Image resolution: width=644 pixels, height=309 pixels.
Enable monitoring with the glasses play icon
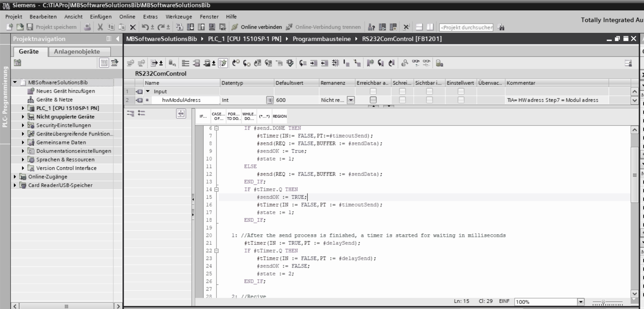[416, 63]
